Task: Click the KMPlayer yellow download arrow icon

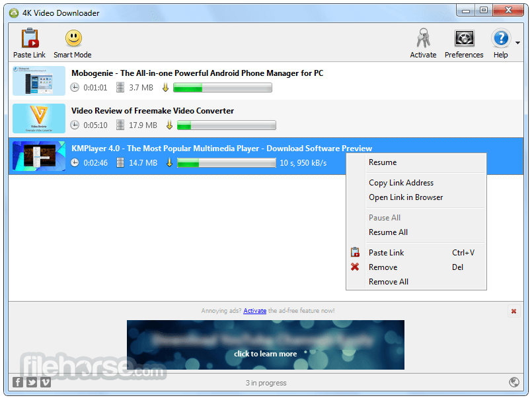Action: point(169,163)
